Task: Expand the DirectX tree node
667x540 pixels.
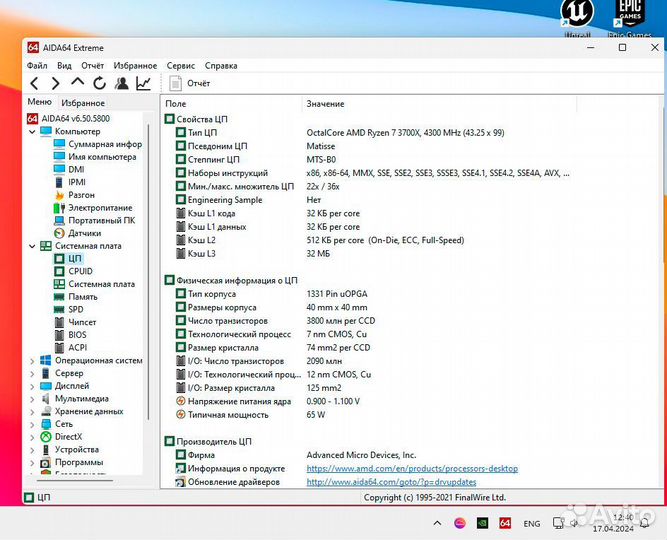Action: click(x=32, y=437)
